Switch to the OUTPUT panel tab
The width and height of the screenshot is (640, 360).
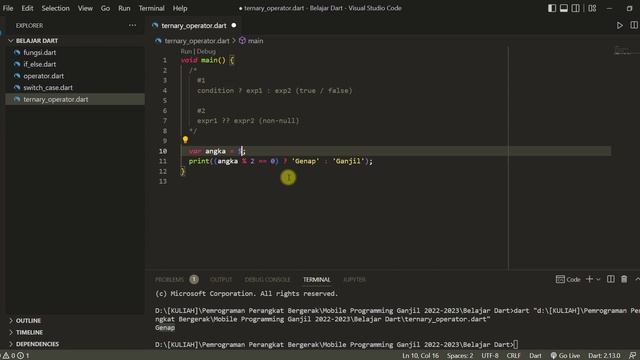(x=221, y=280)
